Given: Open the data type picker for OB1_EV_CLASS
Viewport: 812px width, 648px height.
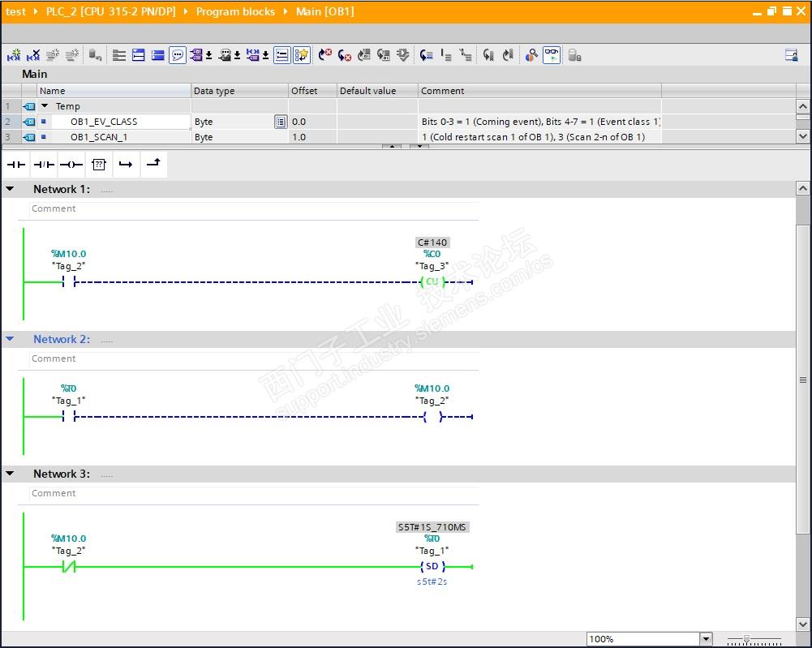Looking at the screenshot, I should (x=280, y=122).
